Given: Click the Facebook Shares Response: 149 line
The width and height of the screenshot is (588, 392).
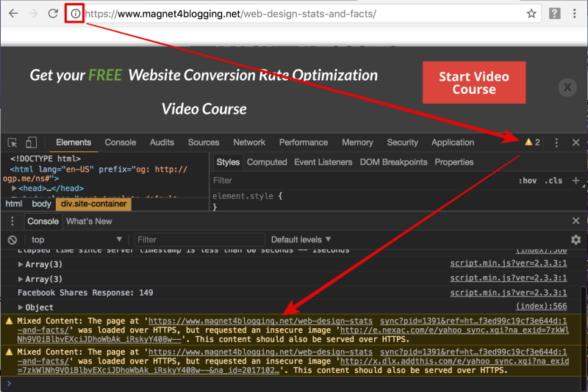Looking at the screenshot, I should [85, 293].
